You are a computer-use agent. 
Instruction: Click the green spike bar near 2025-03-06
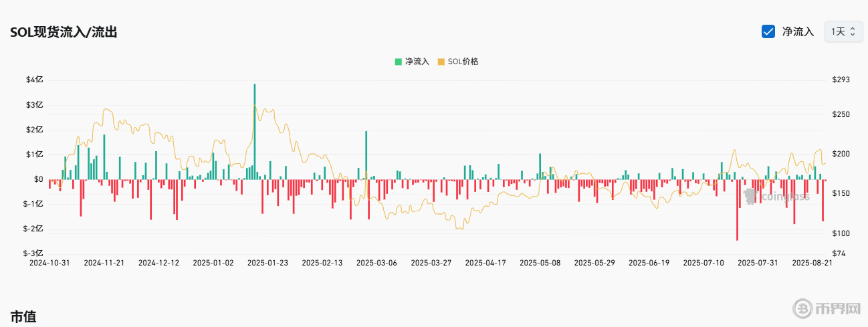click(366, 154)
